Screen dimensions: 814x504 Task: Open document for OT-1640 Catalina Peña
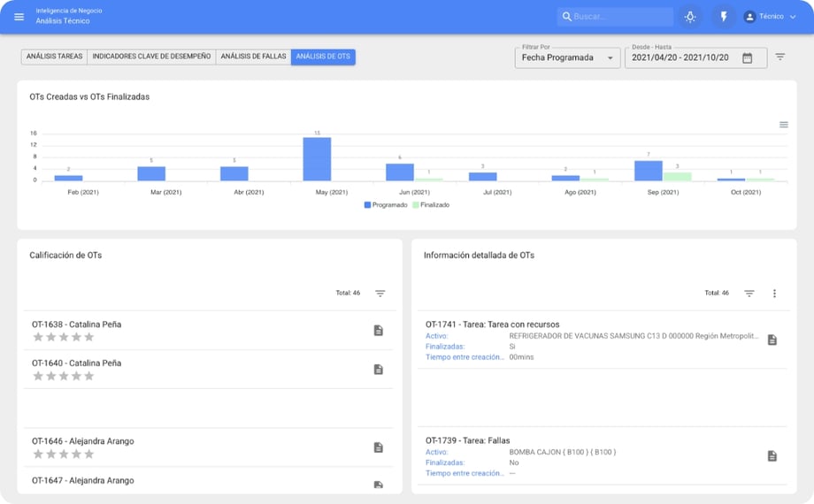pos(379,370)
